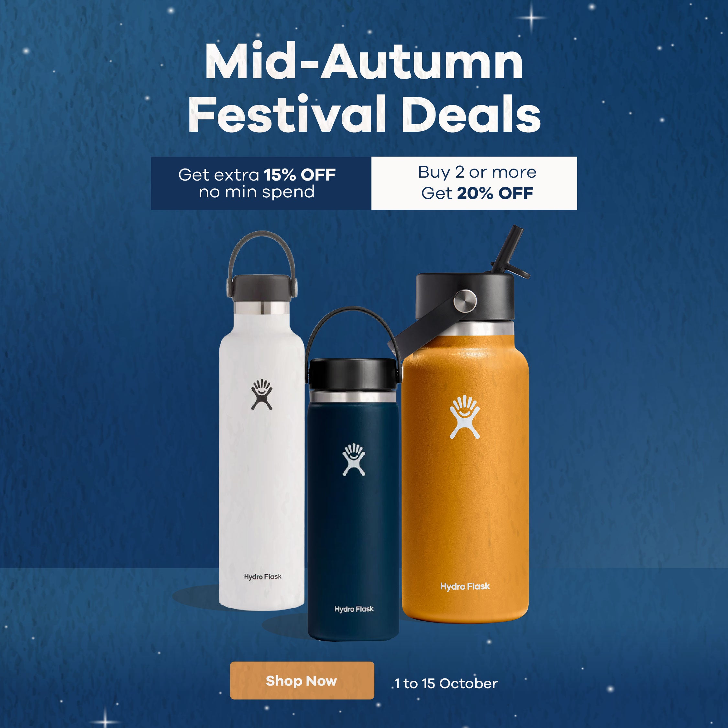Click the large sparkle star at top right
This screenshot has height=728, width=728.
tap(531, 17)
